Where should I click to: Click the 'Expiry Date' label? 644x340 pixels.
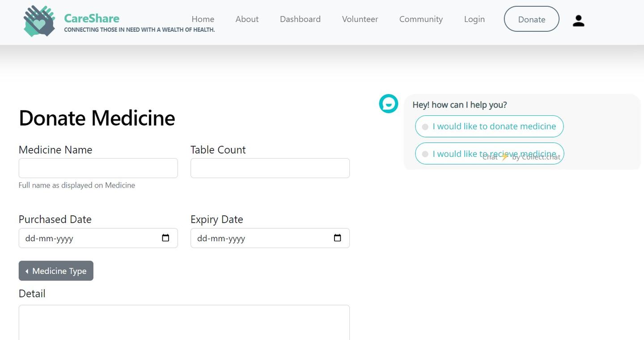pos(216,219)
